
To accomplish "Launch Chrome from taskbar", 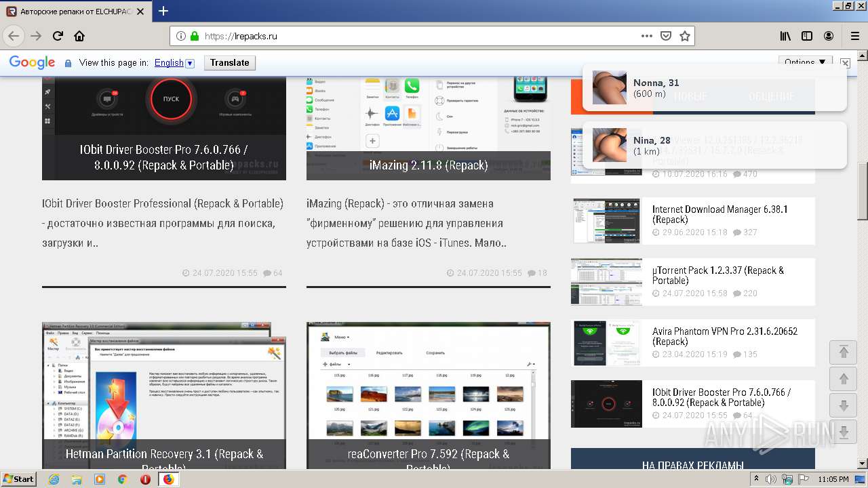I will (122, 479).
